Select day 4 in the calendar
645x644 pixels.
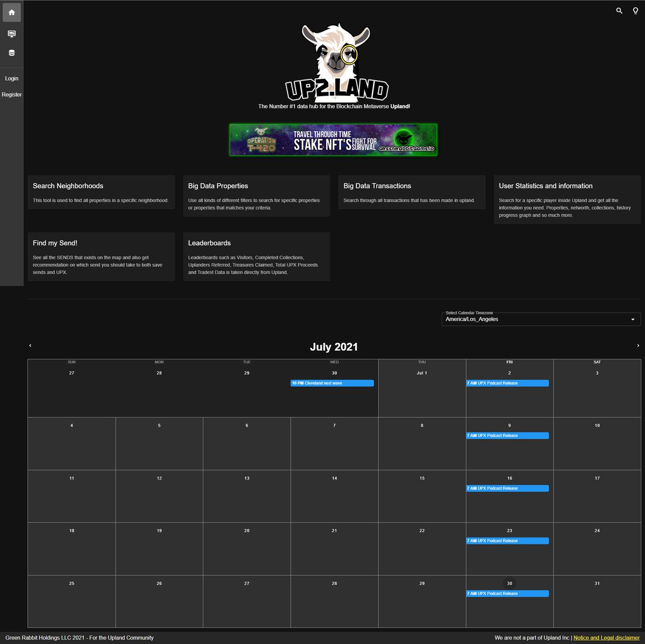(x=71, y=425)
